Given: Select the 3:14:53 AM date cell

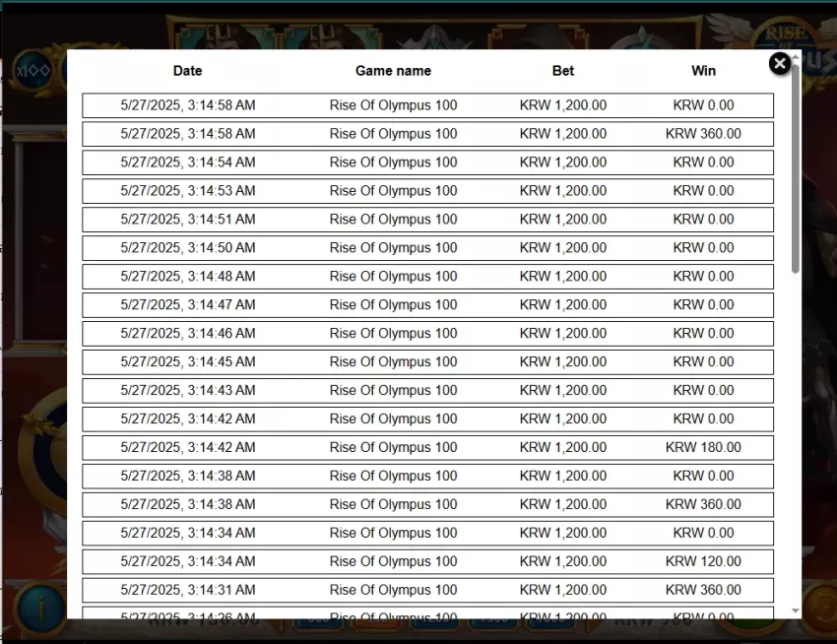Looking at the screenshot, I should pos(188,191).
